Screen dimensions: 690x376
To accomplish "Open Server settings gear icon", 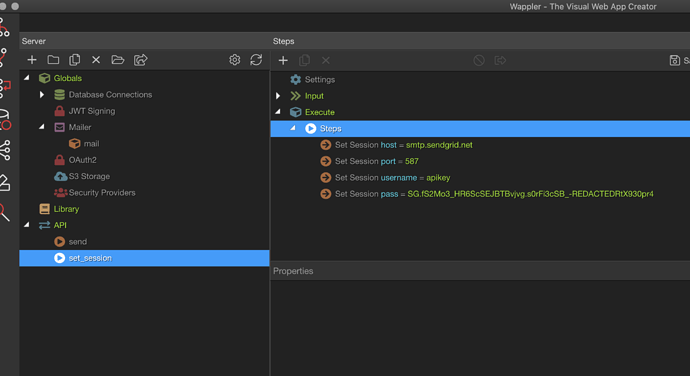I will pyautogui.click(x=235, y=60).
